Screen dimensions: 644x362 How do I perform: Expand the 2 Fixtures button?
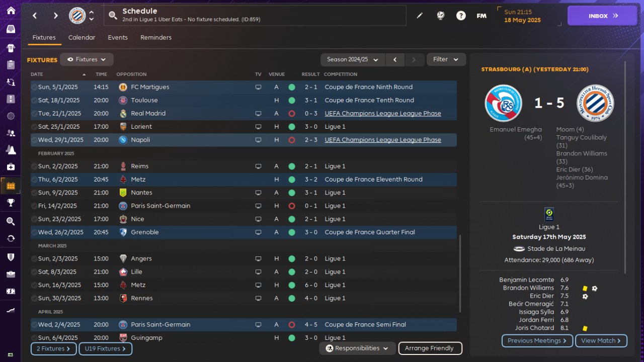tap(53, 348)
